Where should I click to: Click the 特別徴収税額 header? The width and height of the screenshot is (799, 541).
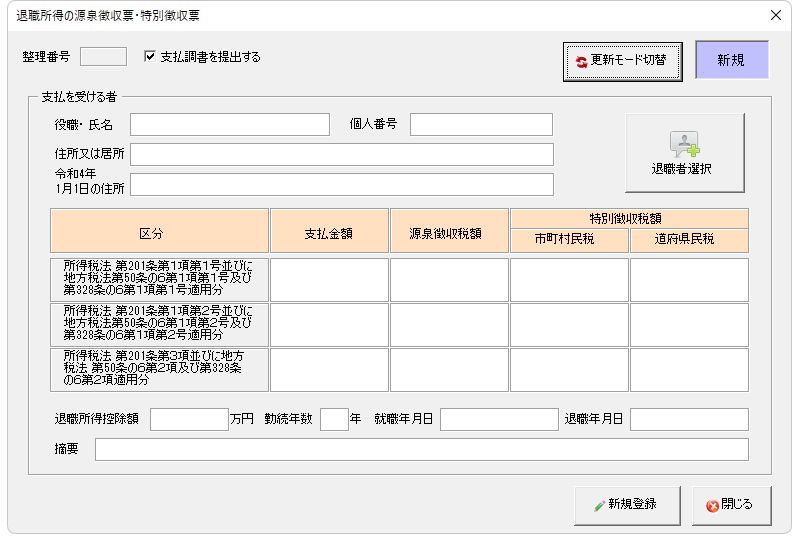pyautogui.click(x=629, y=219)
